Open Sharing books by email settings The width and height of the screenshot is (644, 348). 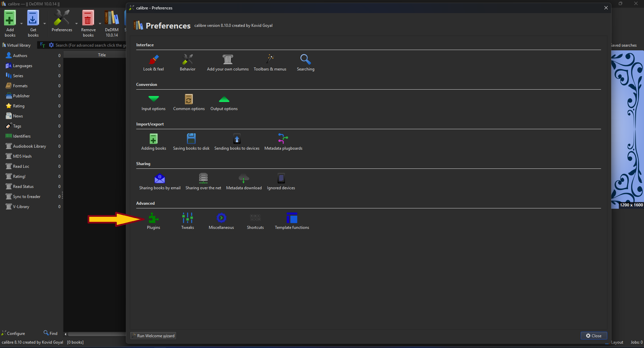[x=160, y=181]
